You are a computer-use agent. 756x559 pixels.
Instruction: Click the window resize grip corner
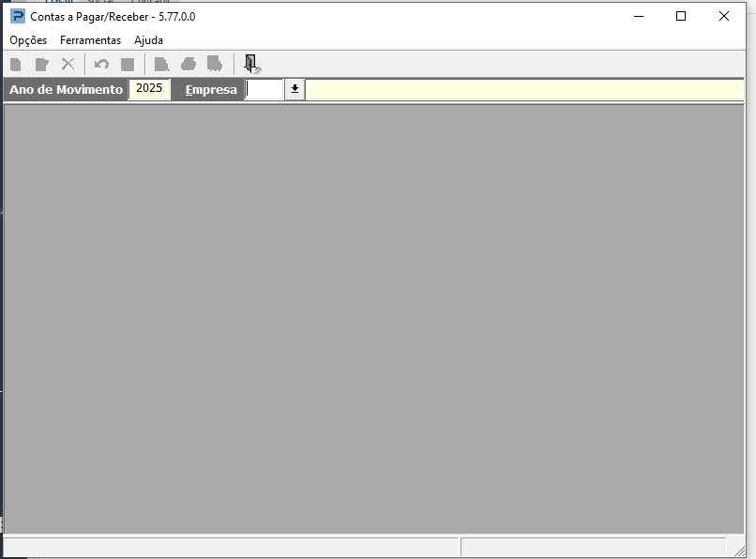[x=739, y=551]
